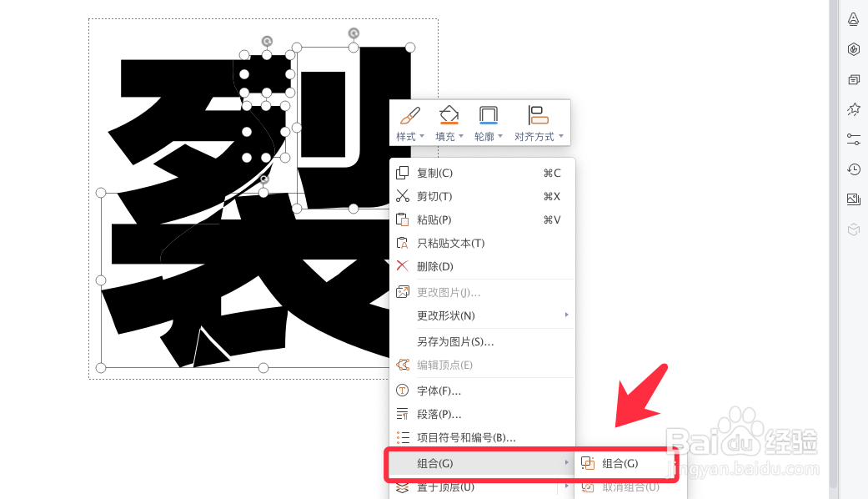Open the stacked slides sidebar icon

click(x=854, y=80)
